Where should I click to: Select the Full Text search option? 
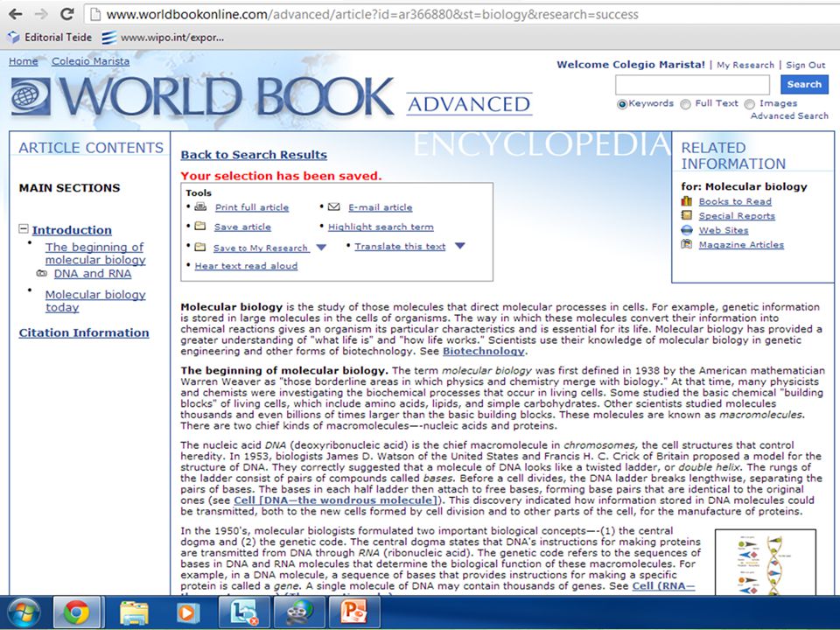685,104
